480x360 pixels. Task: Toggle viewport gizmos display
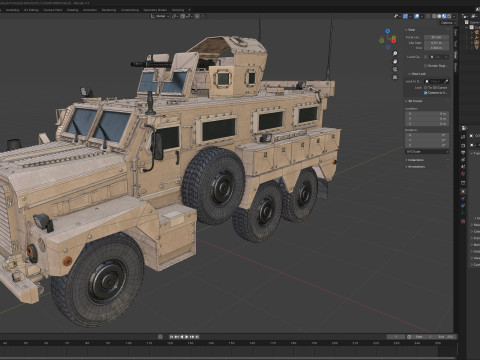(405, 16)
